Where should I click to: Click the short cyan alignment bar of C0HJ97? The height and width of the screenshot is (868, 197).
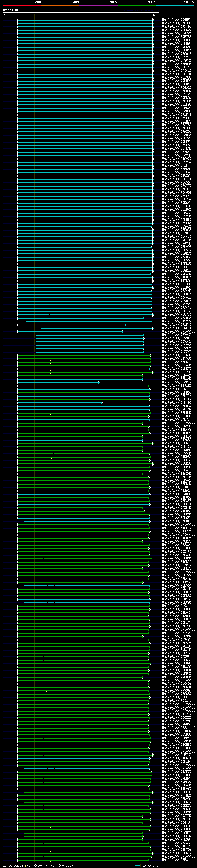point(60,403)
